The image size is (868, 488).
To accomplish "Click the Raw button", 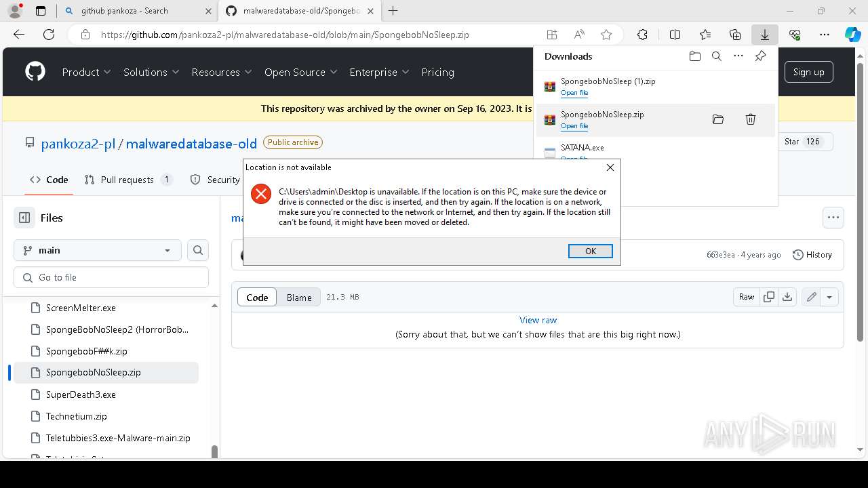I will point(747,297).
